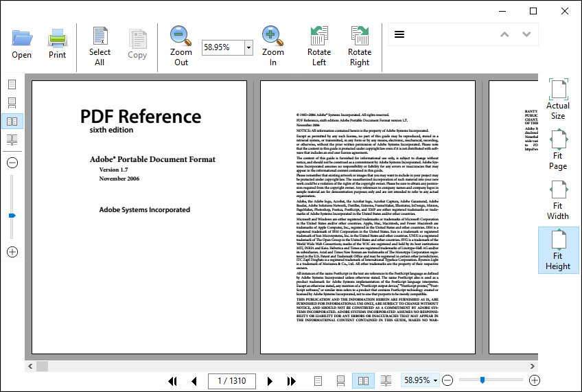Click plus zoom button in left sidebar
Screen dimensions: 582x392
[x=12, y=252]
